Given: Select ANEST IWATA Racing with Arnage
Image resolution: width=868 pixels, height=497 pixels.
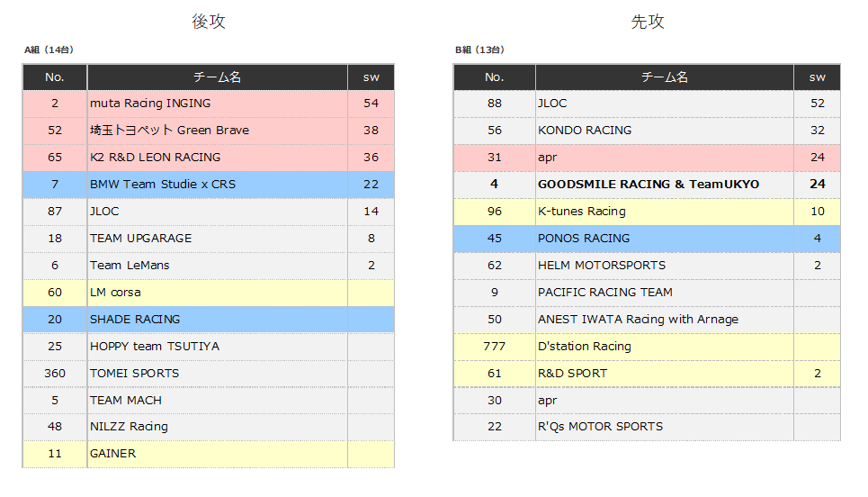Looking at the screenshot, I should tap(638, 320).
